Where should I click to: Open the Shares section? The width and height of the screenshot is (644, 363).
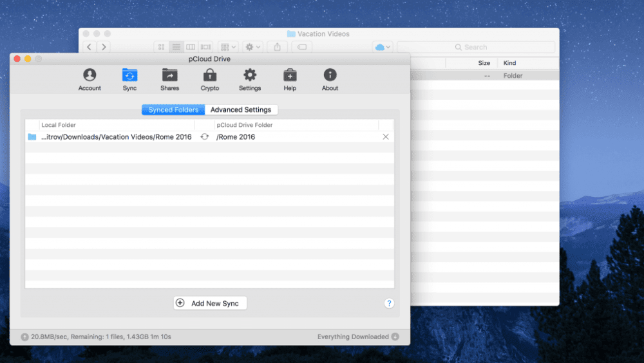(169, 80)
